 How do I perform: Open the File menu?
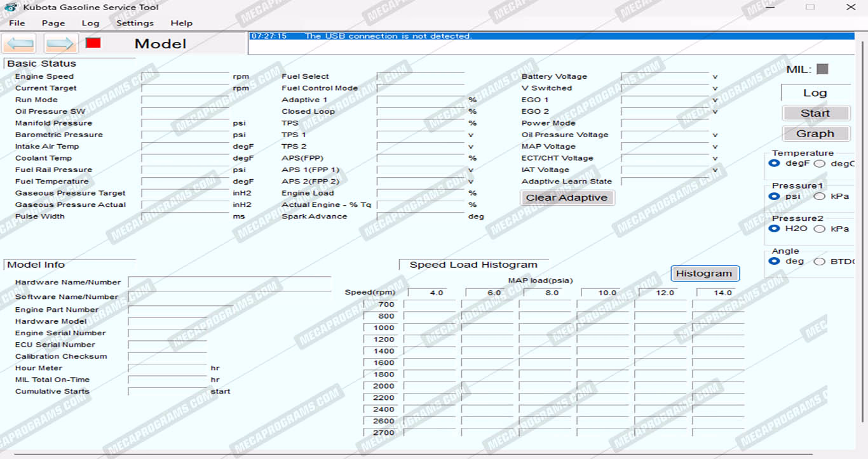(x=17, y=23)
